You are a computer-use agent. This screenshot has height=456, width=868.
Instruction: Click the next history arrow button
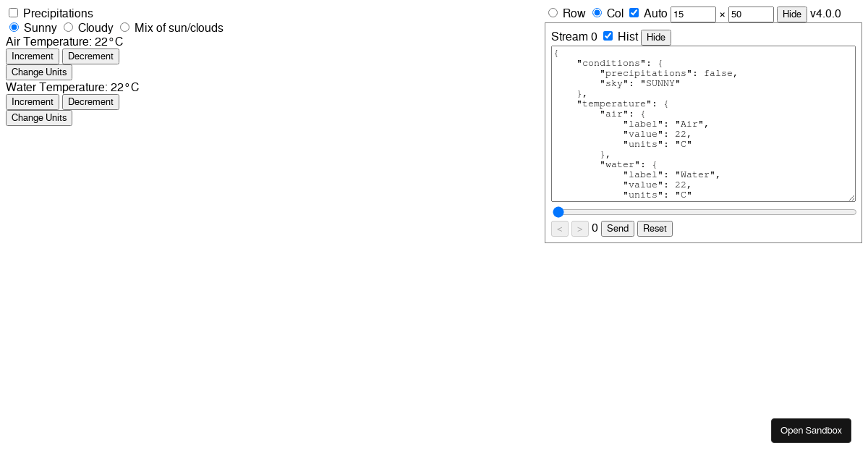pyautogui.click(x=579, y=228)
